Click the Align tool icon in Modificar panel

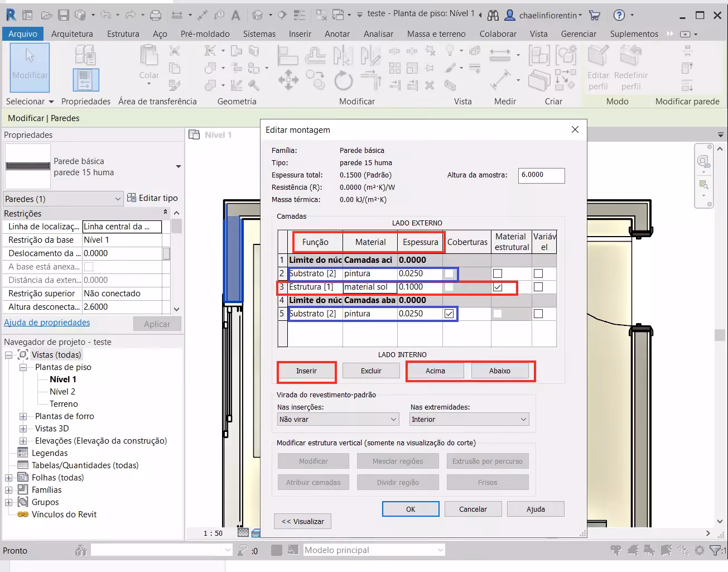pyautogui.click(x=288, y=55)
